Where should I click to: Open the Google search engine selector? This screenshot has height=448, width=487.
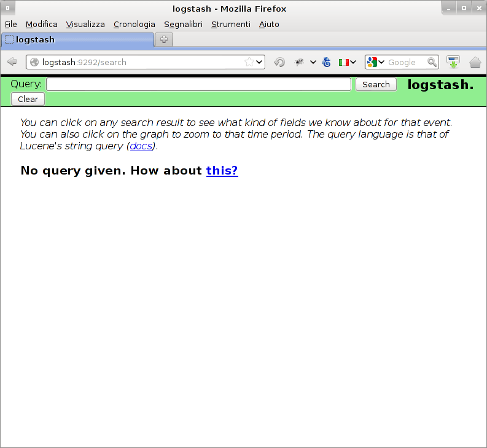[x=375, y=62]
